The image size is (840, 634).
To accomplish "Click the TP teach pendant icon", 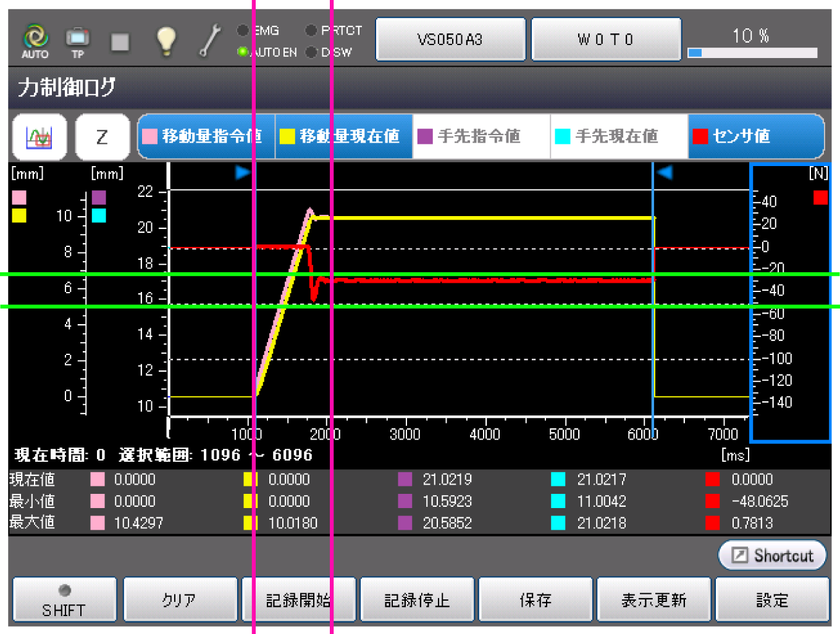I will 77,38.
